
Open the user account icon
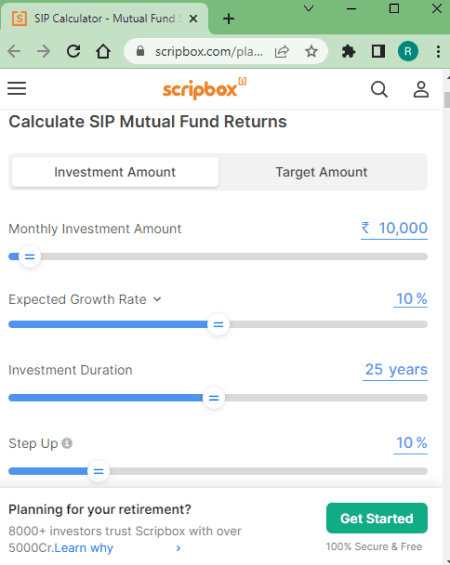tap(421, 89)
